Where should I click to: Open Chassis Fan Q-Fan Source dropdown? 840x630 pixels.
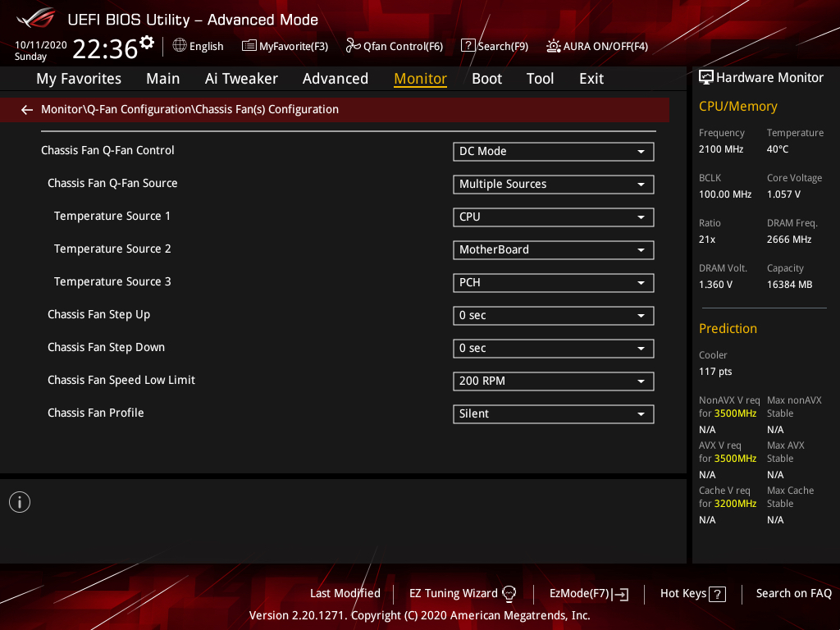[554, 185]
